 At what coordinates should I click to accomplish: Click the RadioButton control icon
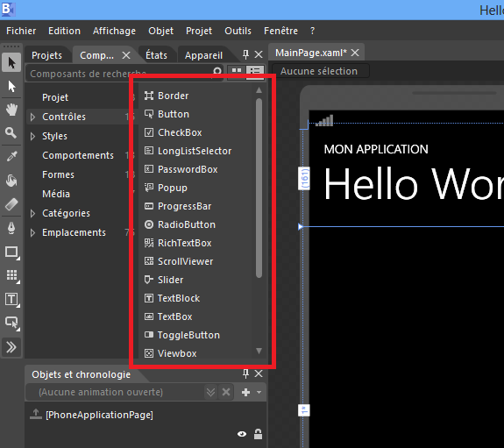149,224
